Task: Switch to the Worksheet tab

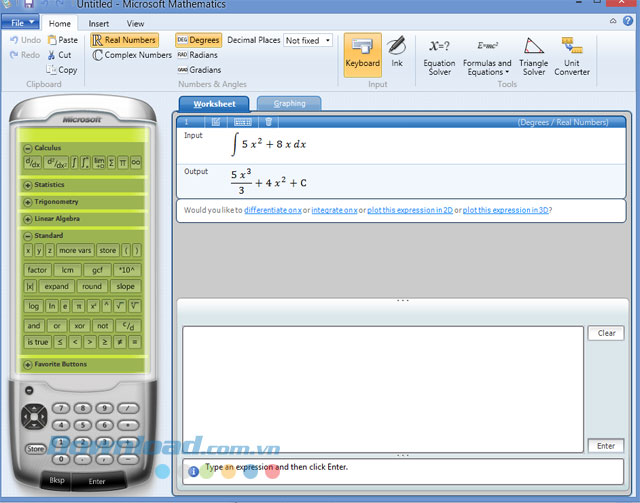Action: point(214,104)
